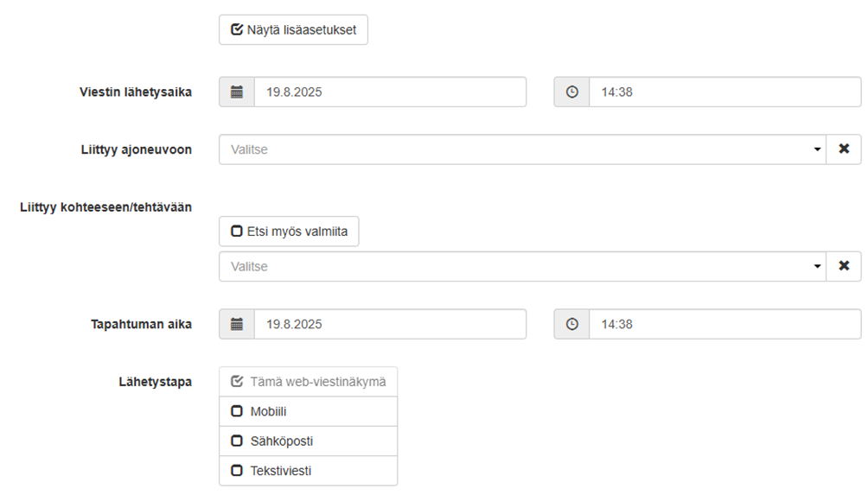The image size is (868, 495).
Task: Click the Tapahtuman aika date field
Action: tap(389, 324)
